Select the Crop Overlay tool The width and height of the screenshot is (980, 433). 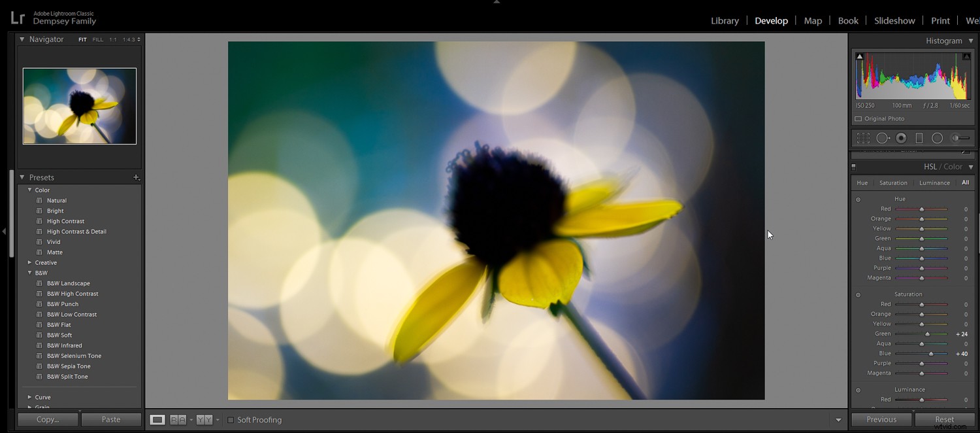click(863, 138)
